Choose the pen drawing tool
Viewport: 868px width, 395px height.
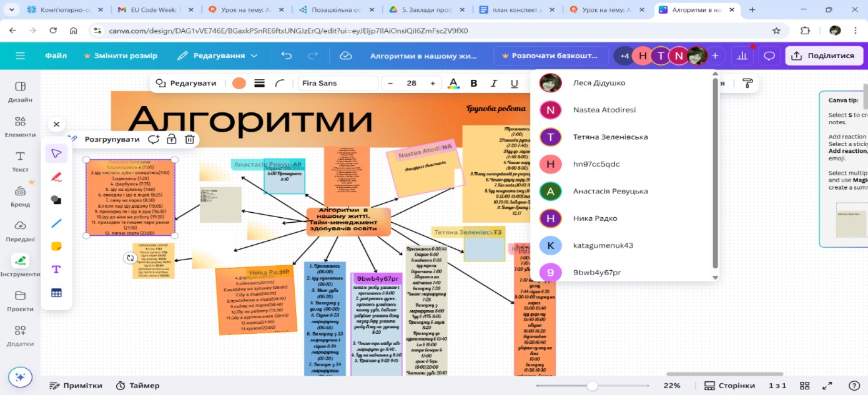(x=56, y=177)
